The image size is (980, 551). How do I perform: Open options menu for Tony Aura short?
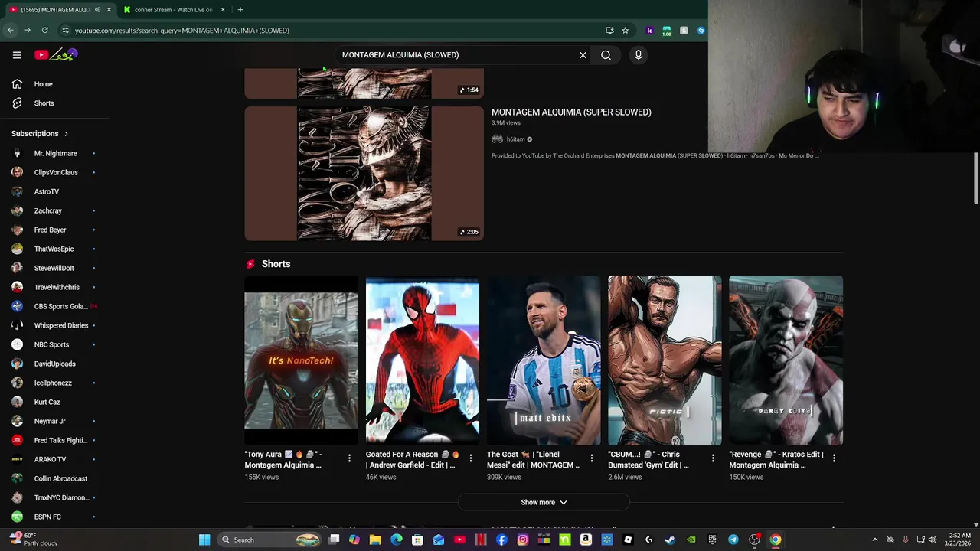[x=349, y=458]
